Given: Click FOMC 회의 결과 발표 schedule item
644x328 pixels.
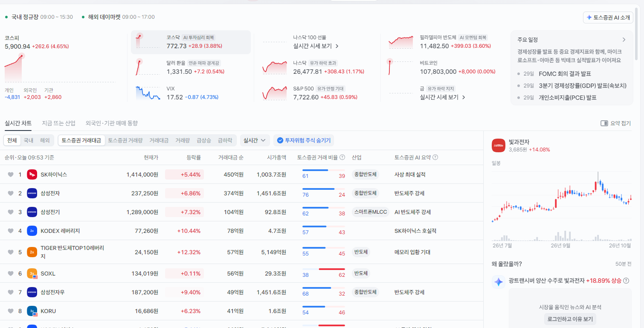Looking at the screenshot, I should coord(565,74).
